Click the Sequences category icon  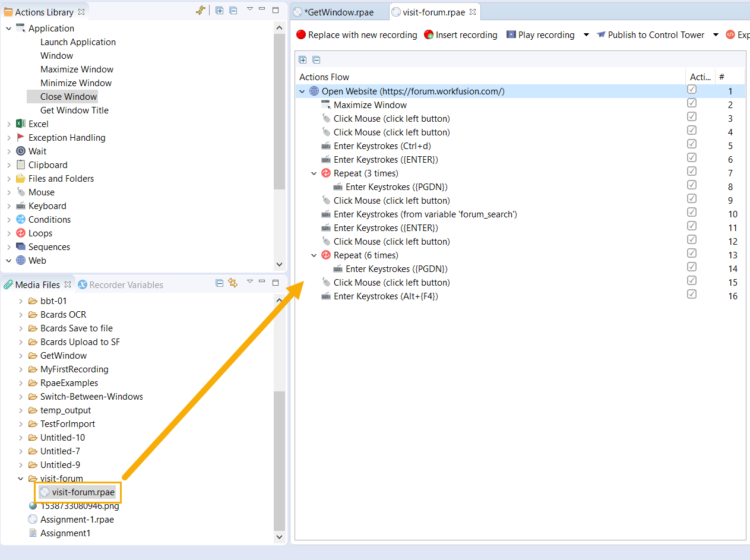pyautogui.click(x=21, y=246)
